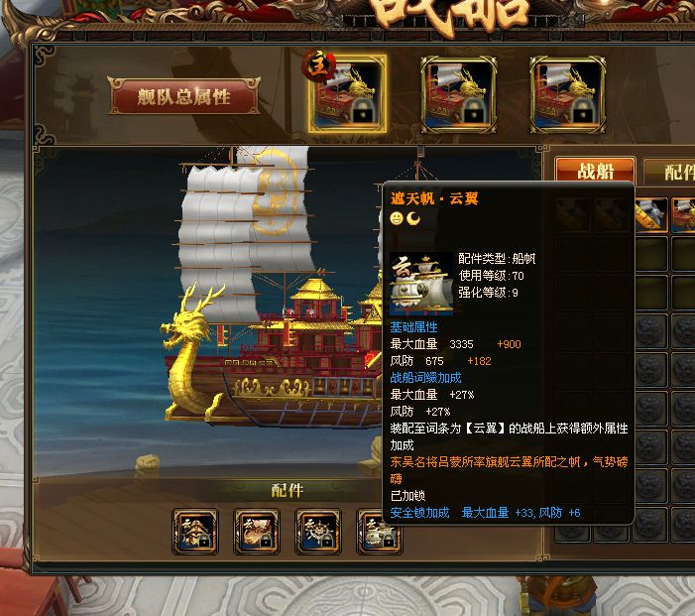Viewport: 695px width, 616px height.
Task: Select the main warship slot marked 主
Action: tap(347, 94)
